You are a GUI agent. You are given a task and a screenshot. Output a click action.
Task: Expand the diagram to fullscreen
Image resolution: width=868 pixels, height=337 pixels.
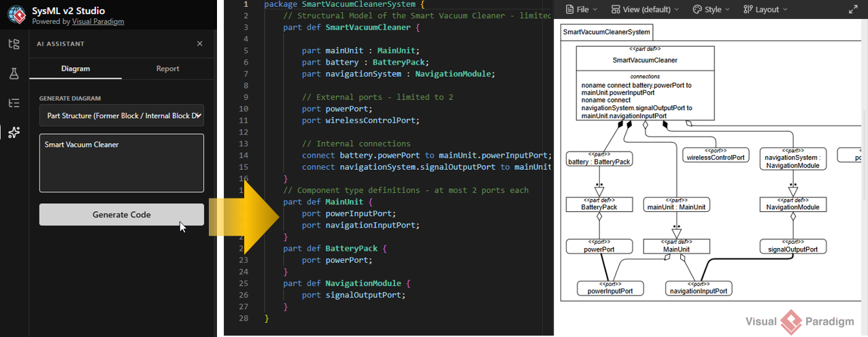[853, 10]
